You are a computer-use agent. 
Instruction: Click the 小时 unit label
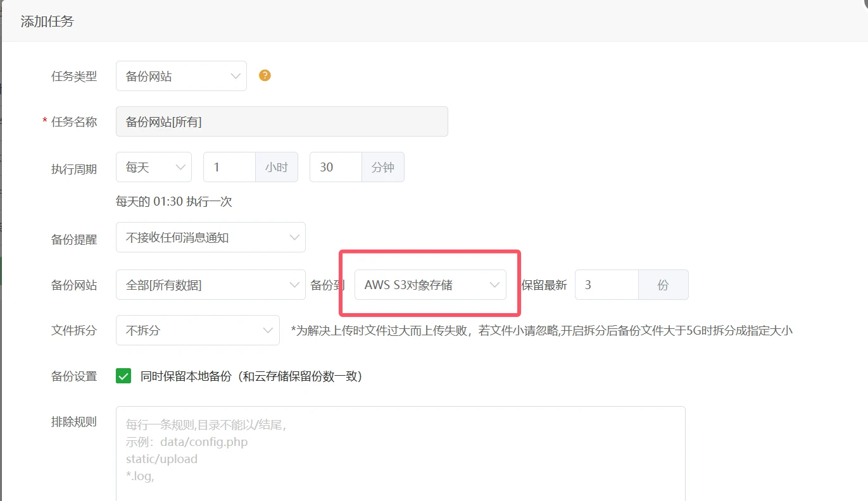(x=277, y=168)
